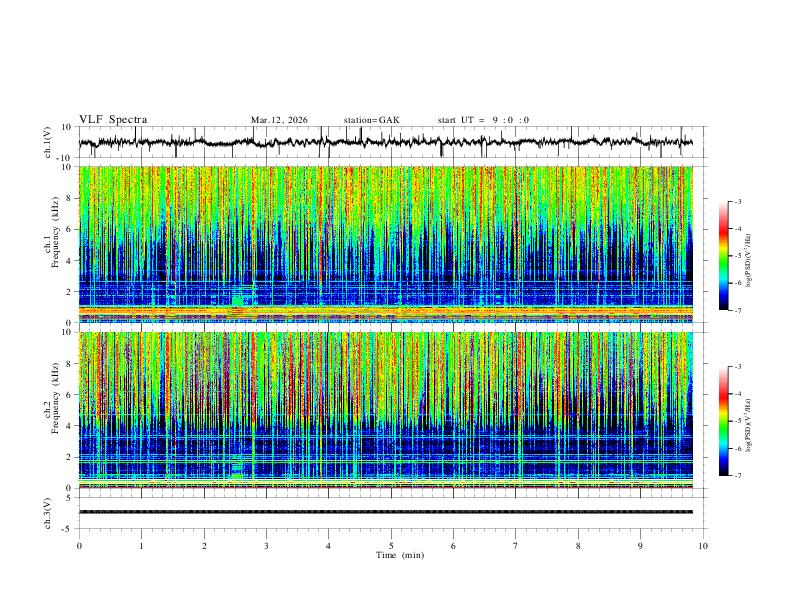
Task: Select the ch.2 colorbar "log(PSD)(V²/Hz)" label
Action: (x=748, y=426)
